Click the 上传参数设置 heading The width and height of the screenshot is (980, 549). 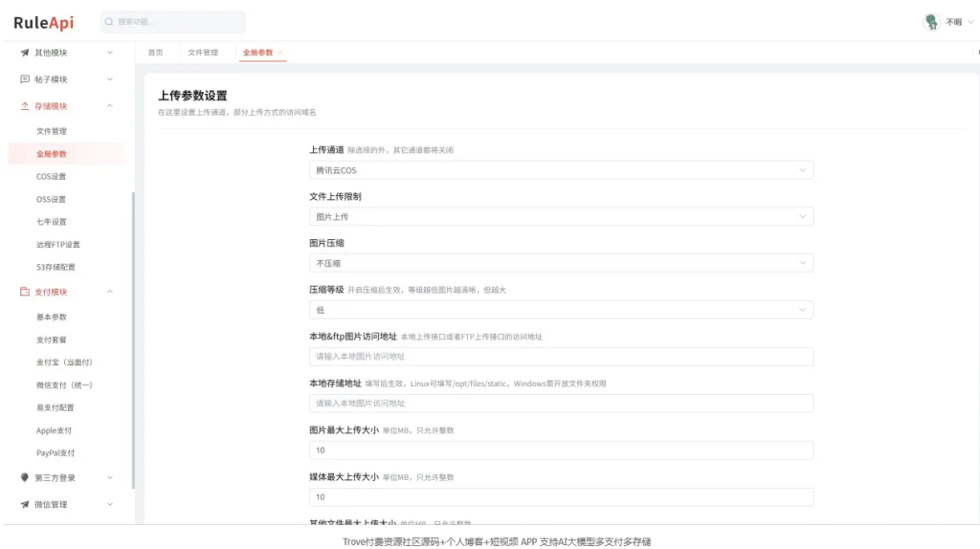tap(192, 96)
